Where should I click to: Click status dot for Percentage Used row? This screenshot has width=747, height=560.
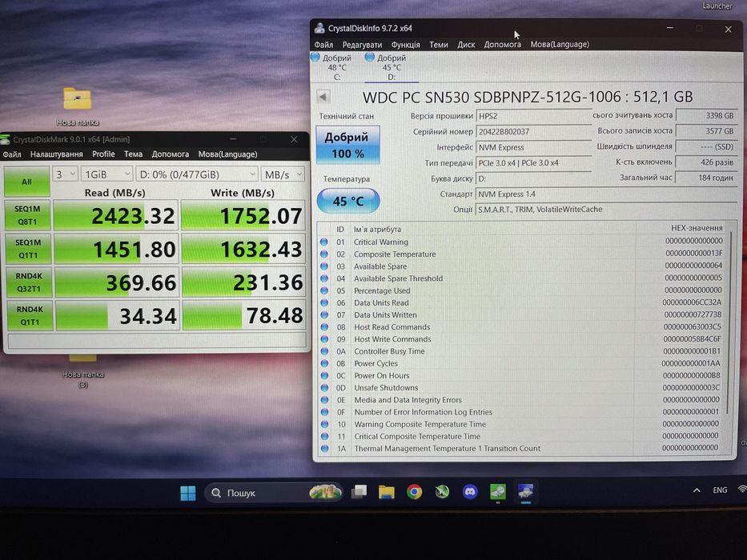click(324, 290)
